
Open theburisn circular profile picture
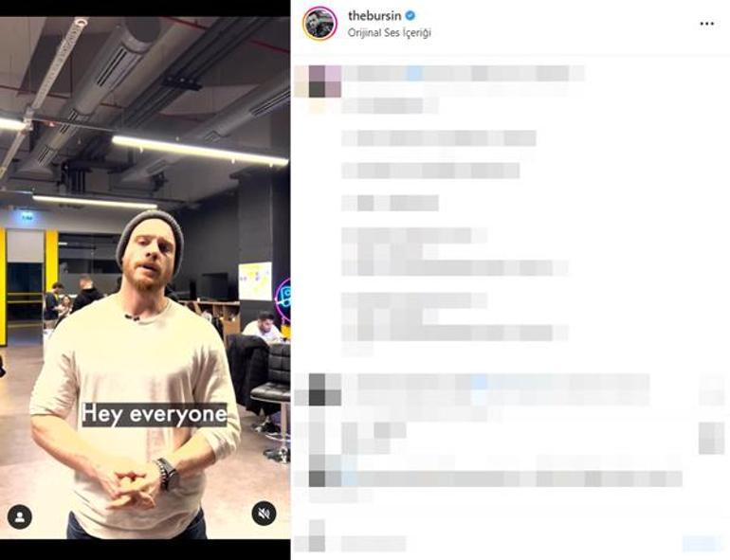coord(319,24)
